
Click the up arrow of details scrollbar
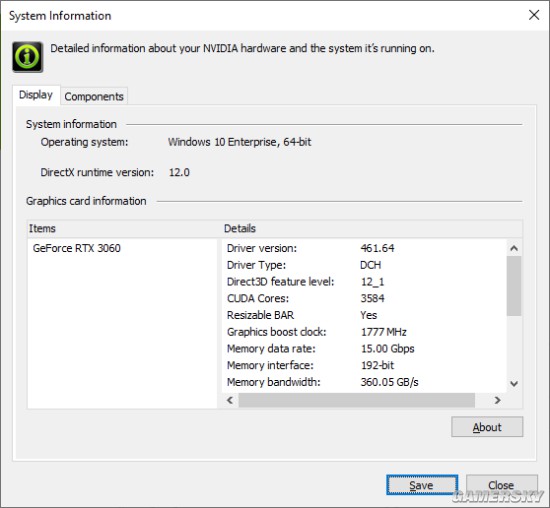click(x=514, y=248)
